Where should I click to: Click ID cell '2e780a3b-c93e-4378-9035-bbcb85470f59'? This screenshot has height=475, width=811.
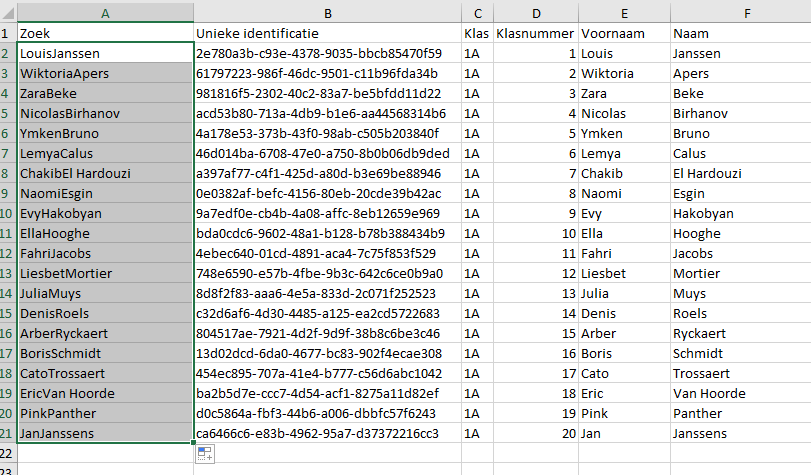pyautogui.click(x=327, y=53)
